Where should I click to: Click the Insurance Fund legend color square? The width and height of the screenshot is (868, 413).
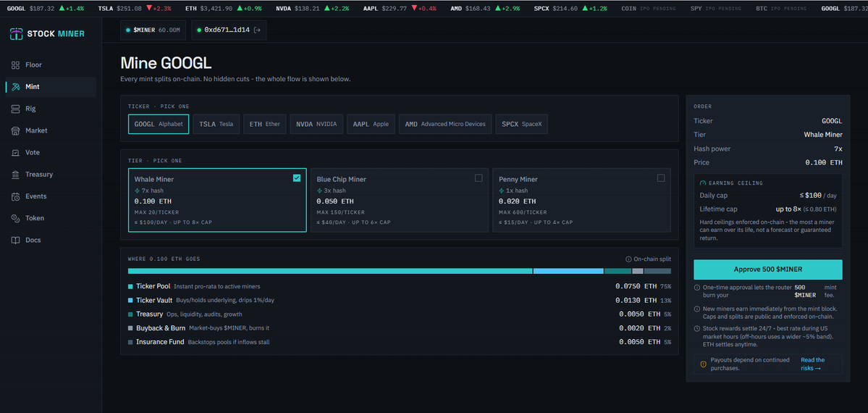[130, 342]
